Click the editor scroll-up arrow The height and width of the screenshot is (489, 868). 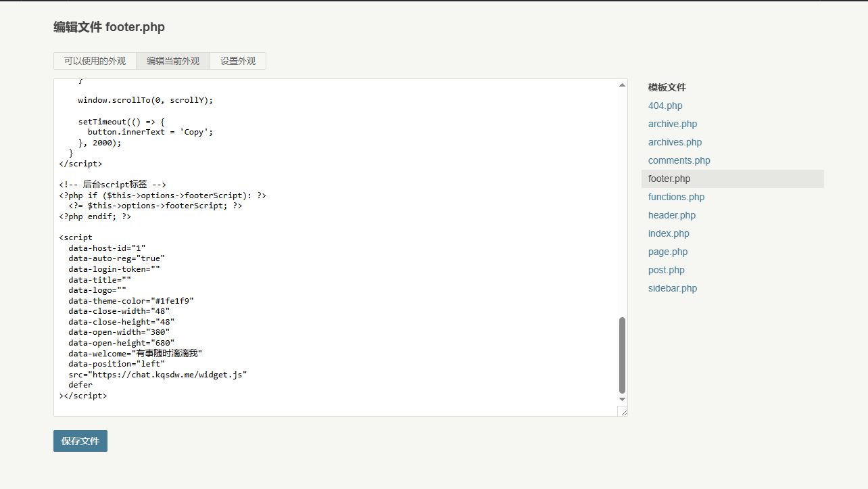[x=622, y=85]
